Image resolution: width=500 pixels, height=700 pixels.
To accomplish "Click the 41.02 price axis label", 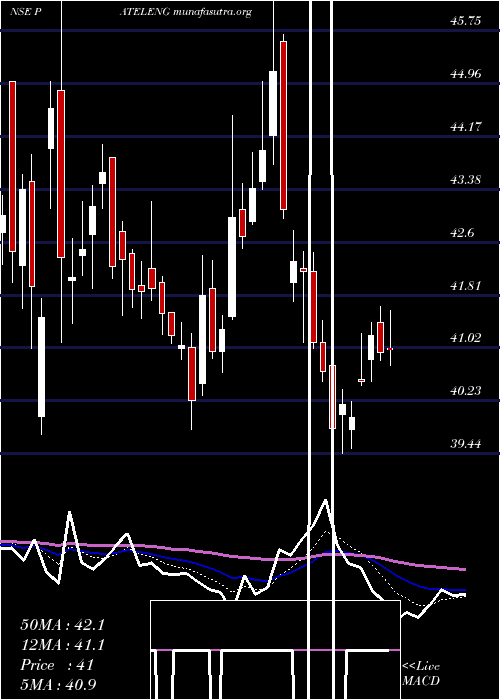I will coord(466,338).
